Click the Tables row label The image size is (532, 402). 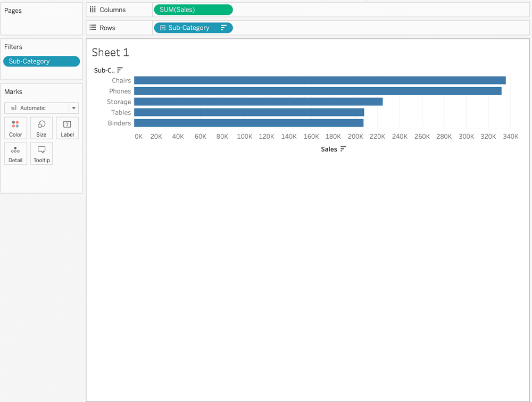[121, 112]
